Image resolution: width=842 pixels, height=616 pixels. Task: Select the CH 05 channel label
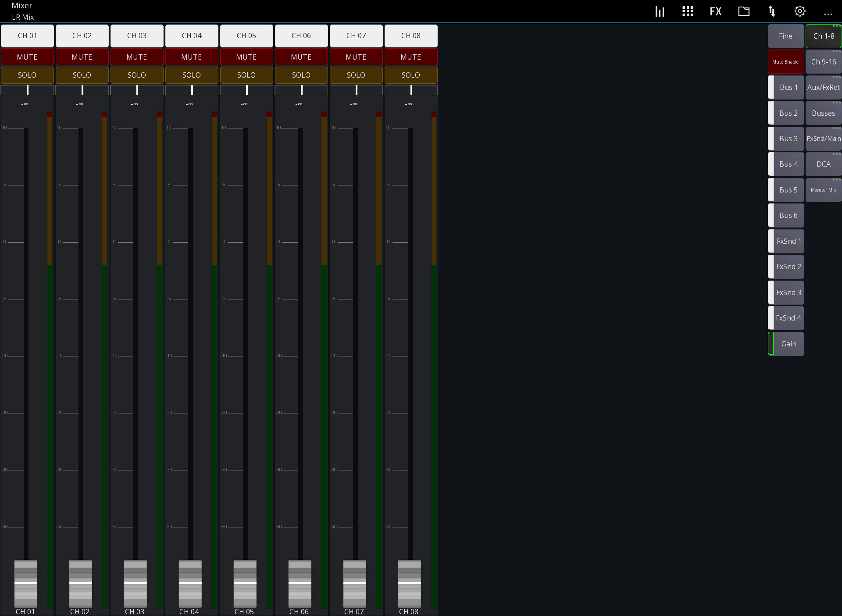pos(246,36)
